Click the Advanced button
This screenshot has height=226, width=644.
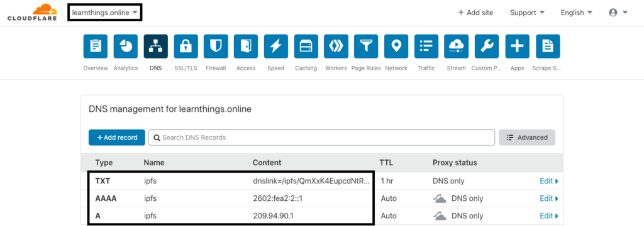pyautogui.click(x=527, y=137)
